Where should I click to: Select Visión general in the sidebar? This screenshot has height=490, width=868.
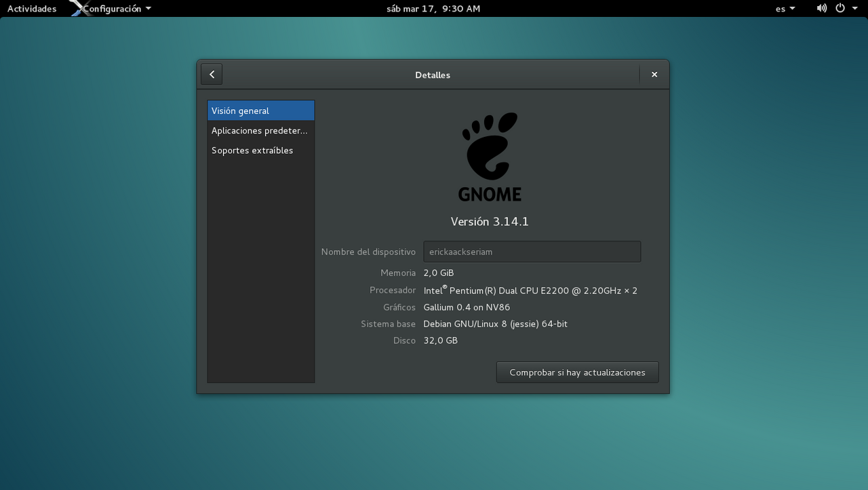pos(261,110)
